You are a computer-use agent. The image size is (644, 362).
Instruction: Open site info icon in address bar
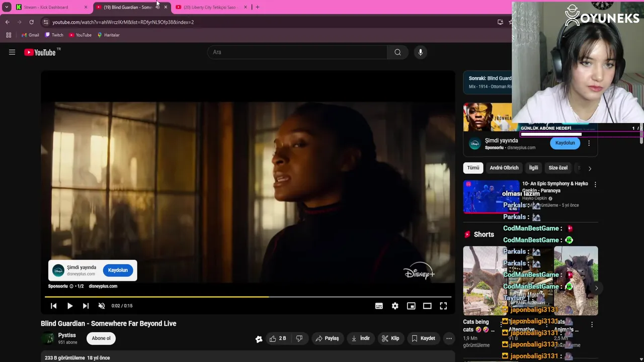(46, 22)
